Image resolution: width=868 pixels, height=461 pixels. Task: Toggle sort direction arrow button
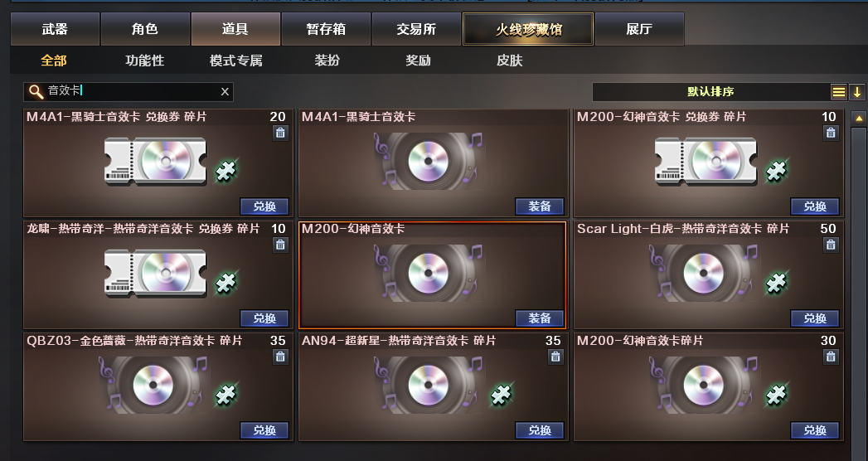click(x=857, y=92)
